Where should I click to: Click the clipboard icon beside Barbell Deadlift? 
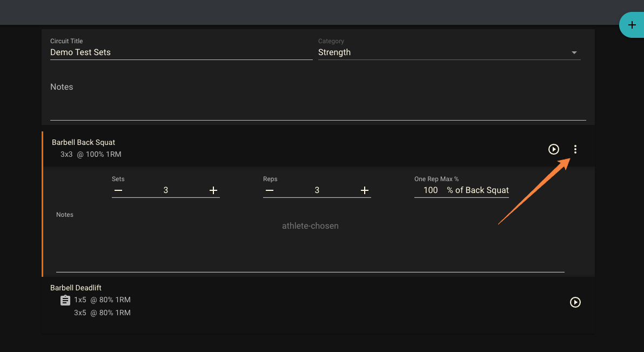65,300
